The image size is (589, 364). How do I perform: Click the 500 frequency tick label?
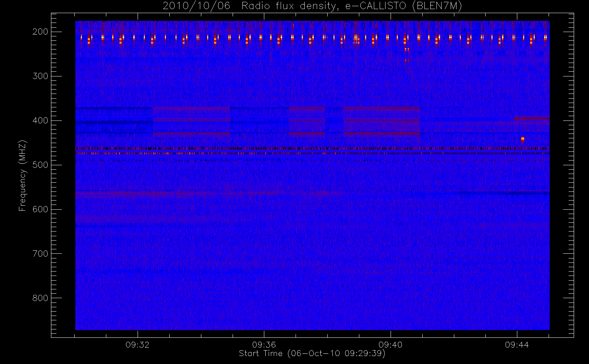pyautogui.click(x=40, y=165)
